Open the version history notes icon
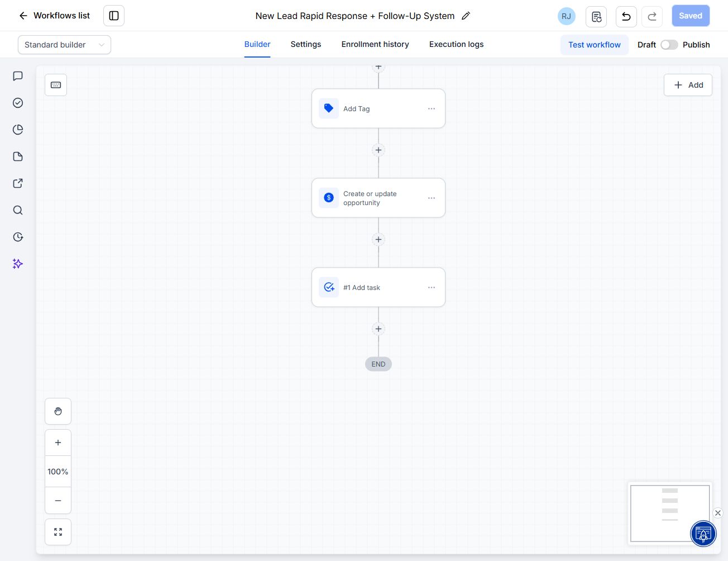This screenshot has width=728, height=561. pos(596,16)
